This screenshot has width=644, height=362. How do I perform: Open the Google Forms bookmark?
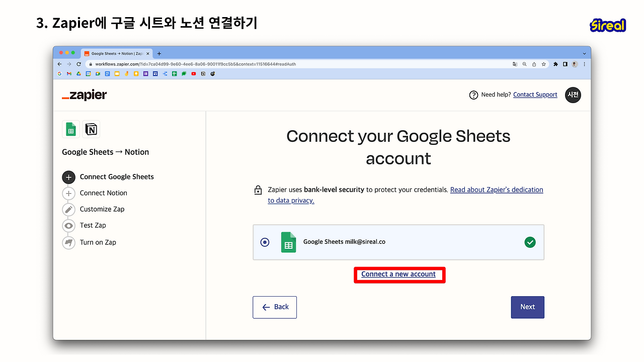(x=145, y=74)
